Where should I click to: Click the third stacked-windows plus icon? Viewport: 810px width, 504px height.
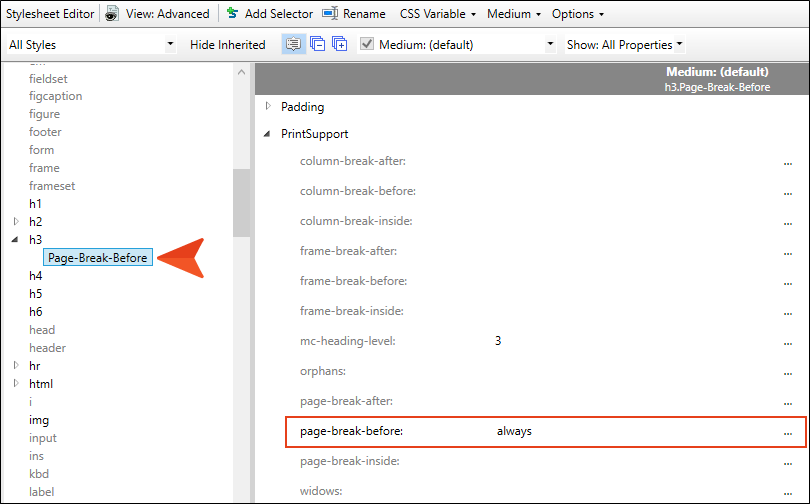click(x=339, y=44)
